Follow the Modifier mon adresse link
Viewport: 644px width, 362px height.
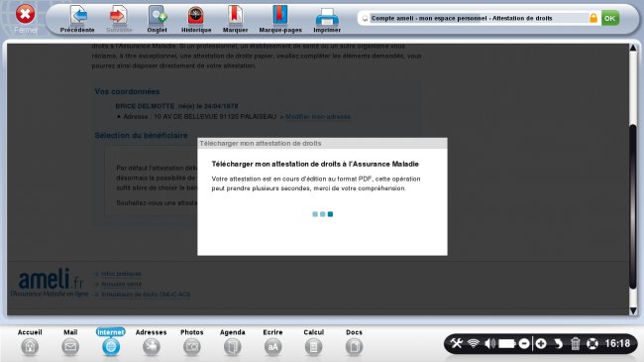[x=317, y=117]
